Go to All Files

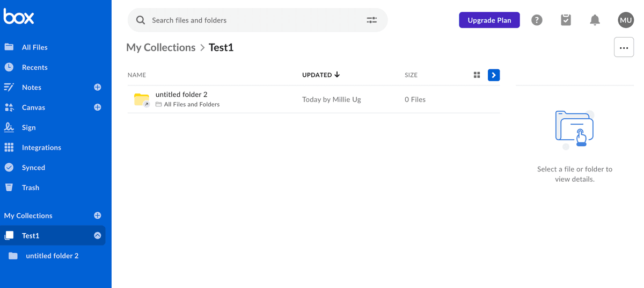[34, 47]
